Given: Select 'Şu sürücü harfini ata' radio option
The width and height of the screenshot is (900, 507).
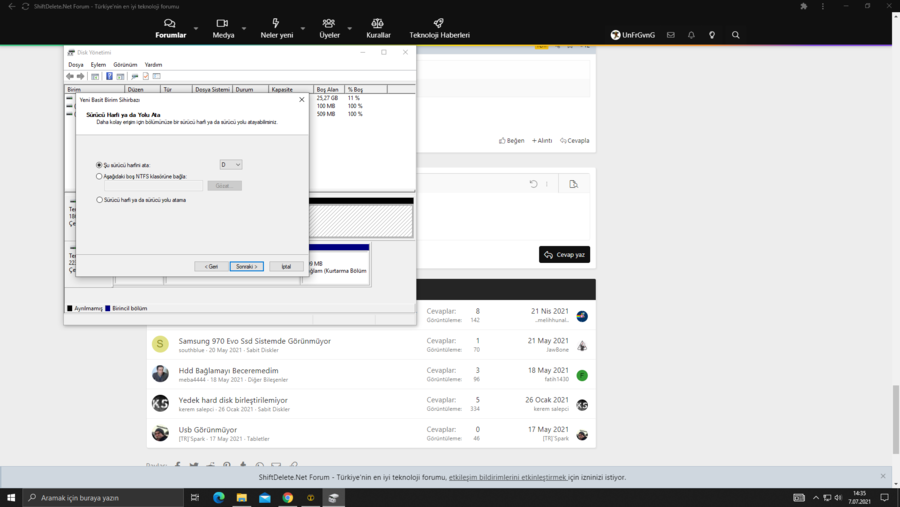Looking at the screenshot, I should click(x=99, y=165).
